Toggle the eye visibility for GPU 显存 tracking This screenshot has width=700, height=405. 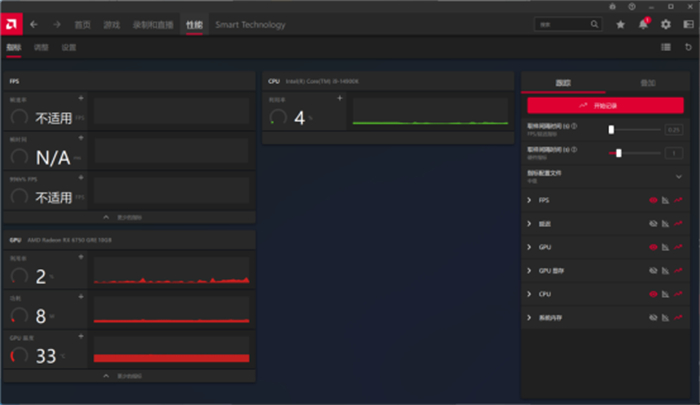tap(653, 271)
